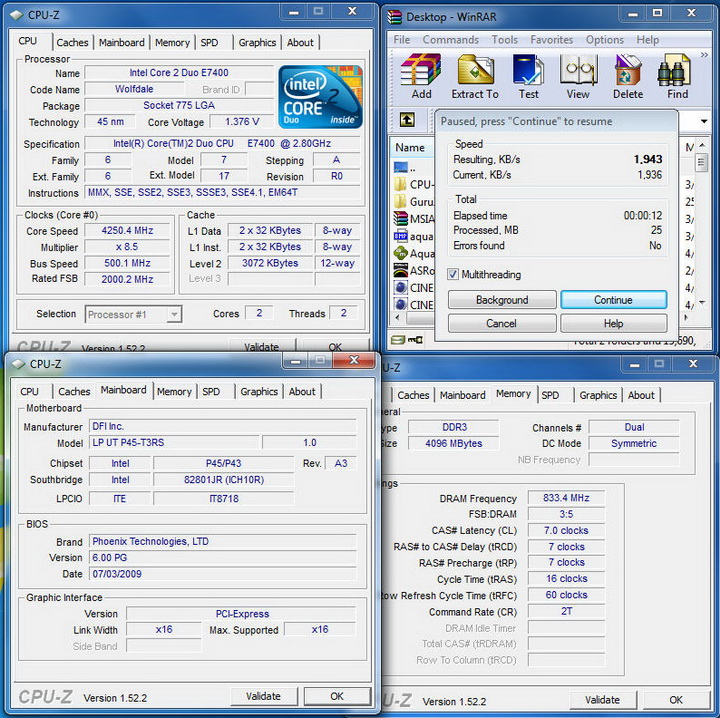Image resolution: width=720 pixels, height=718 pixels.
Task: Open Graphics tab in bottom-right CPU-Z window
Action: pos(598,395)
